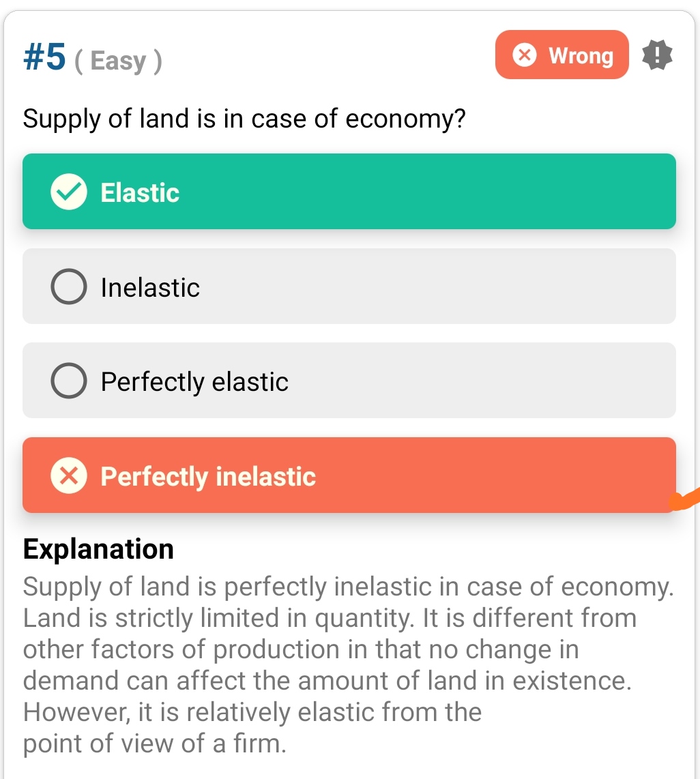Viewport: 700px width, 779px height.
Task: Click the explanation's last line "point of view of a firm."
Action: click(155, 744)
